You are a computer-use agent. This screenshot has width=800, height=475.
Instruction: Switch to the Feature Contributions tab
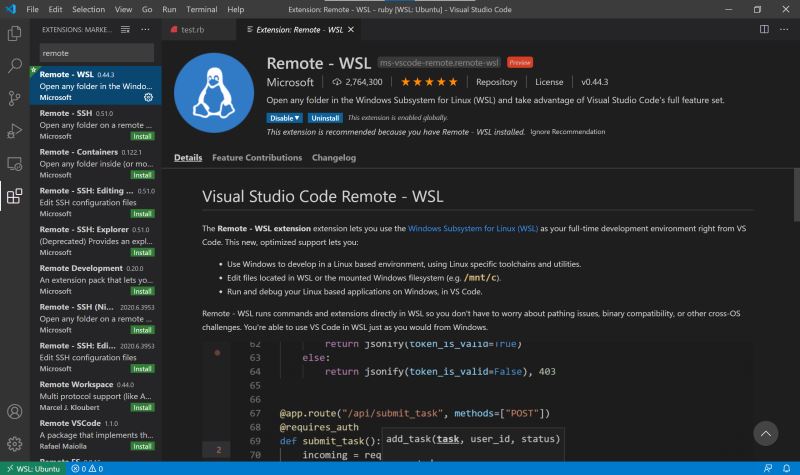[256, 157]
